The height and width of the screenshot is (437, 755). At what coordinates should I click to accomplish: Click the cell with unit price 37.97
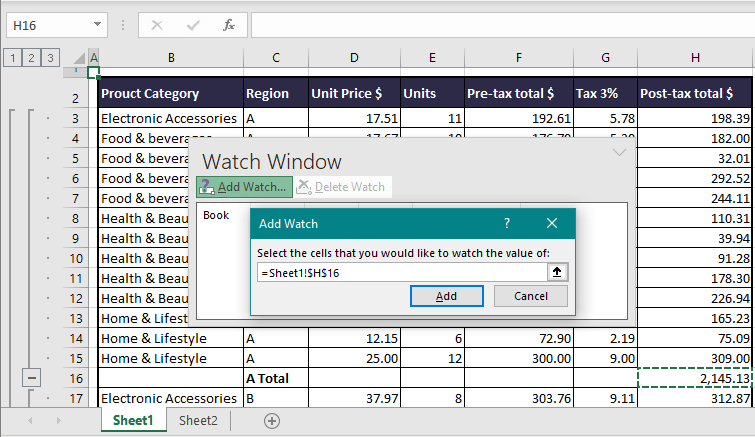(354, 398)
